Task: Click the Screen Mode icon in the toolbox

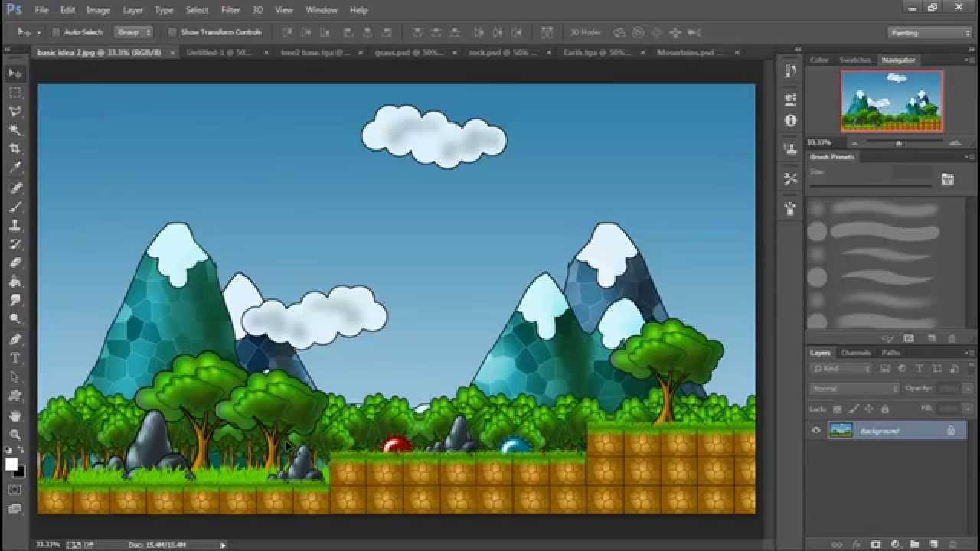Action: pos(15,507)
